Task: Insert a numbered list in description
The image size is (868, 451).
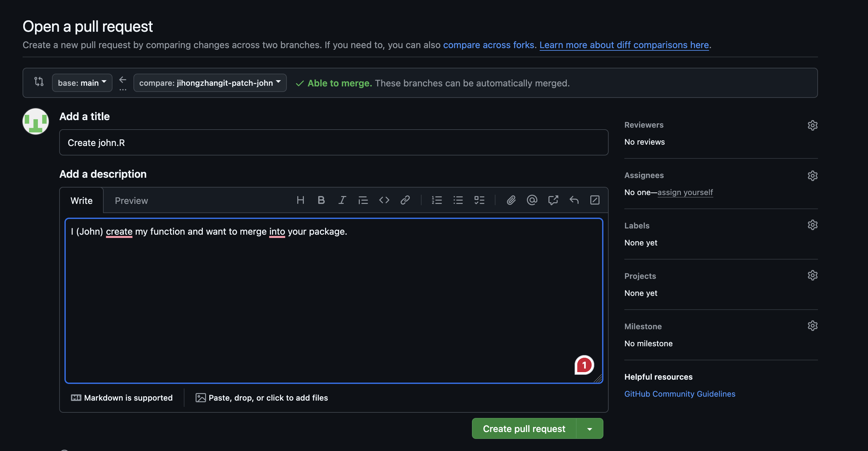Action: 437,200
